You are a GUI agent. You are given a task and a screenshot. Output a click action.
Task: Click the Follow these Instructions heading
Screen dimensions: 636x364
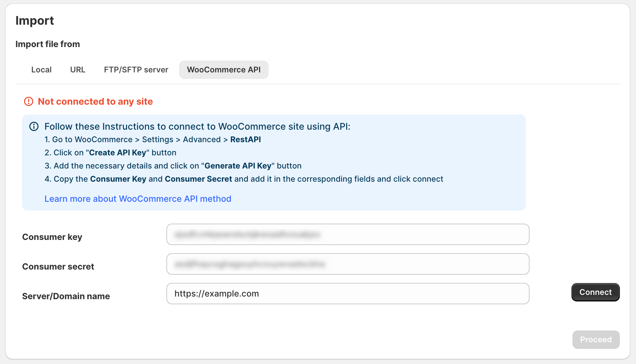(198, 126)
